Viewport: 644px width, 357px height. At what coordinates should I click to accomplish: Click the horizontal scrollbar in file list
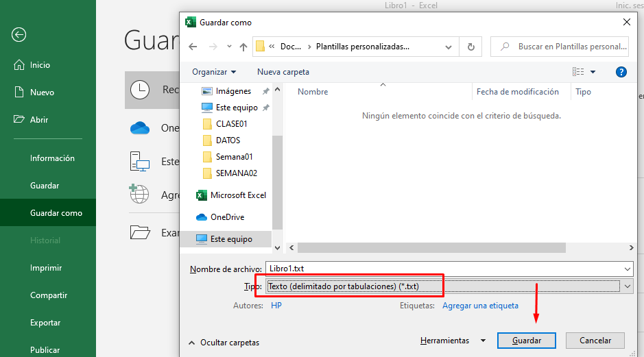(431, 248)
